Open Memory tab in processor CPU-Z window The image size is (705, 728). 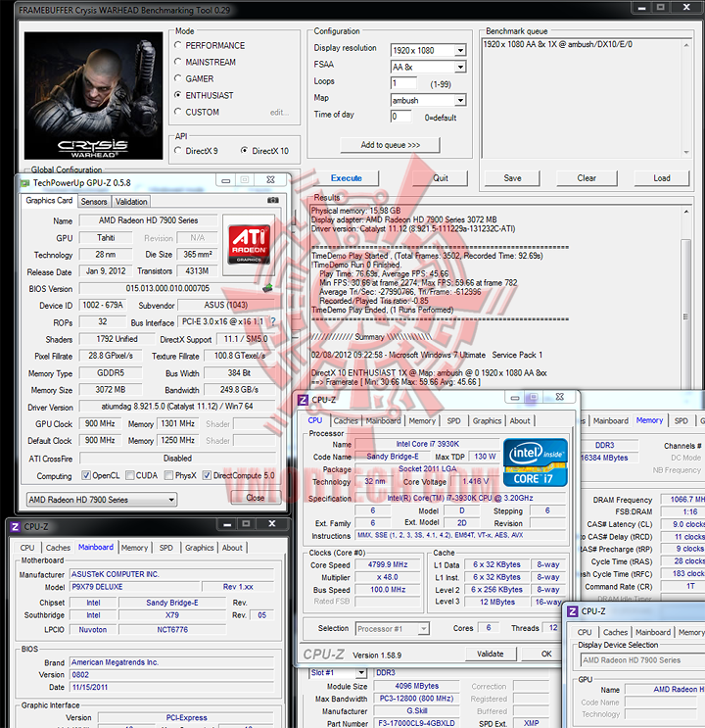tap(422, 420)
